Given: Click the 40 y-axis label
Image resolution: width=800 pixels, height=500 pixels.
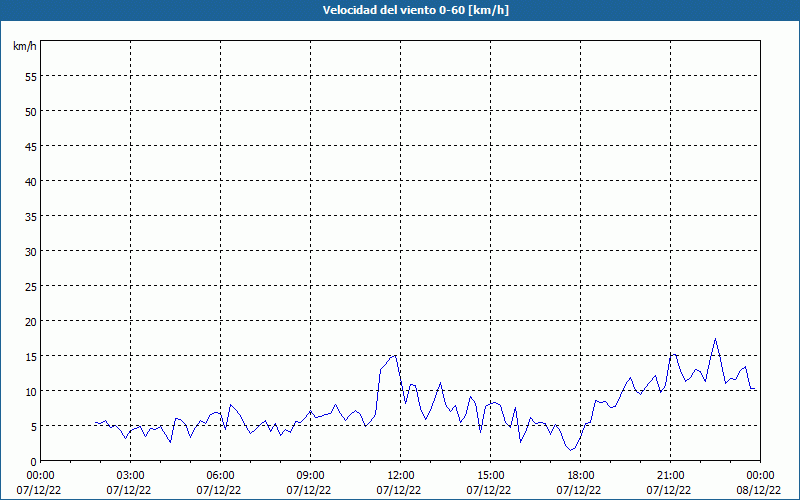Looking at the screenshot, I should pos(31,181).
